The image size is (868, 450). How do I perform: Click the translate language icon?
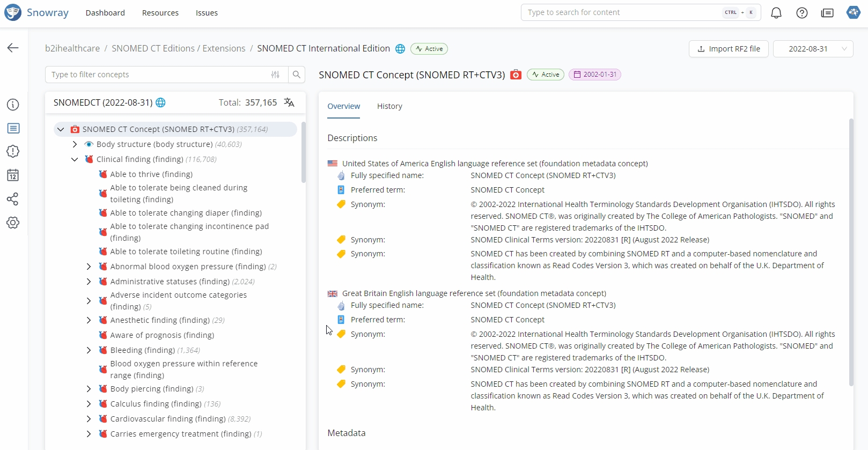point(289,102)
